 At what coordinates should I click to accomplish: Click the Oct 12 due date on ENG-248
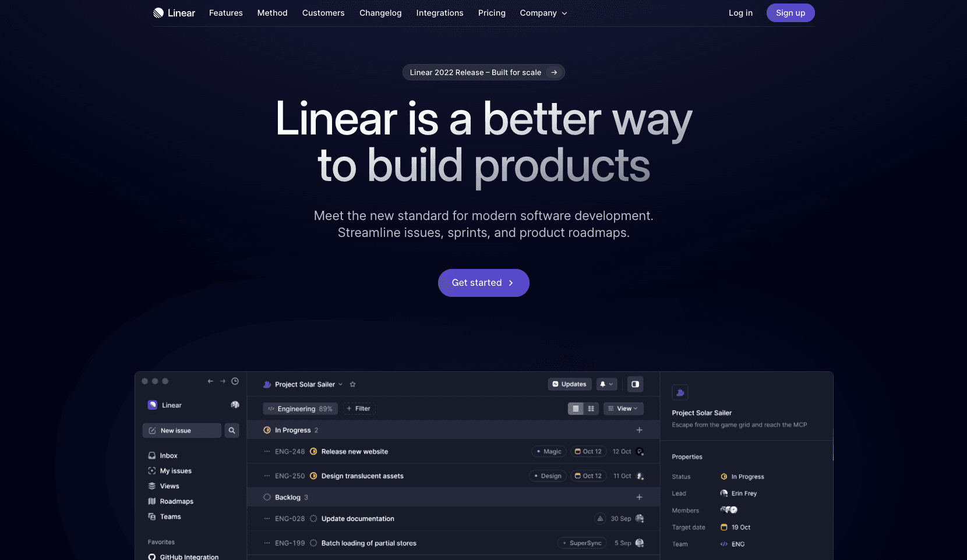click(x=588, y=452)
